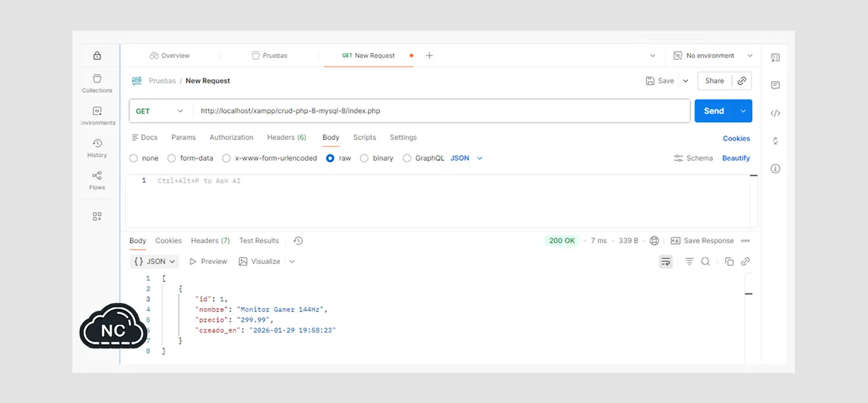Click the lock icon atop the sidebar
The image size is (868, 403).
(97, 56)
